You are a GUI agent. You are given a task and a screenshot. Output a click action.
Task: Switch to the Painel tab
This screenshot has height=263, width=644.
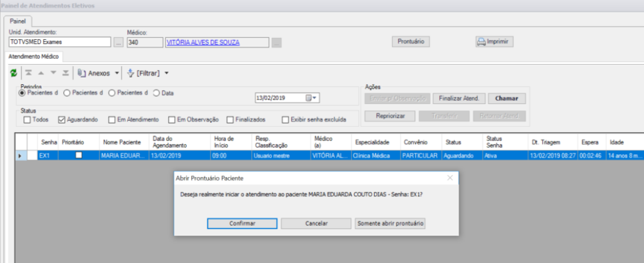click(x=17, y=21)
